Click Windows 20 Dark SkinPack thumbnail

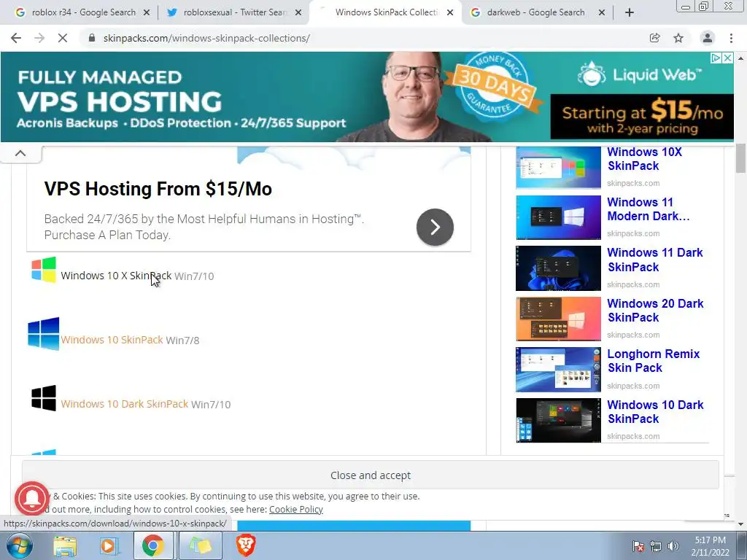(x=558, y=319)
